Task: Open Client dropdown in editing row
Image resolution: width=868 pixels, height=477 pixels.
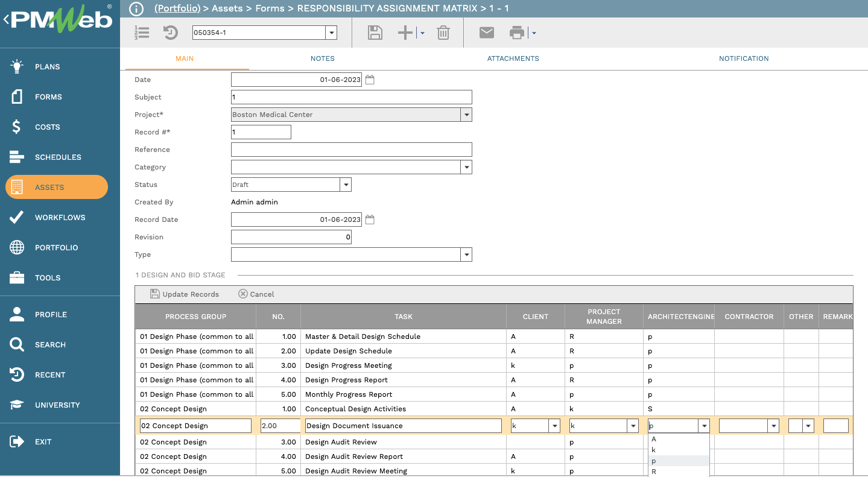Action: coord(554,426)
